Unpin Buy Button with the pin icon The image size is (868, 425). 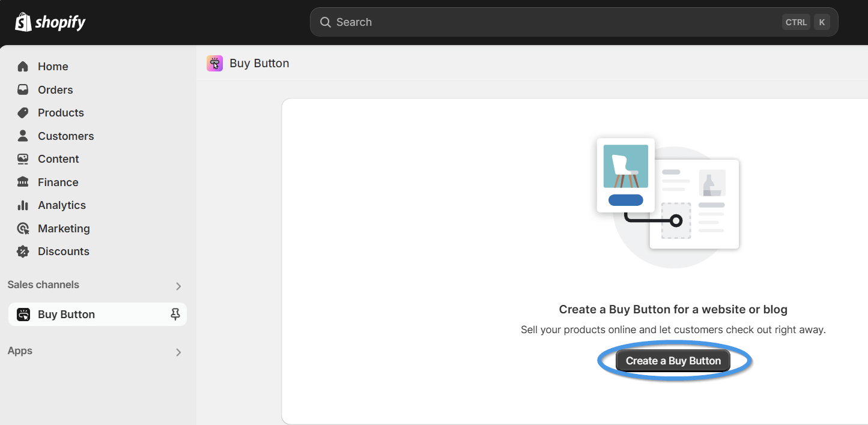[x=175, y=315]
